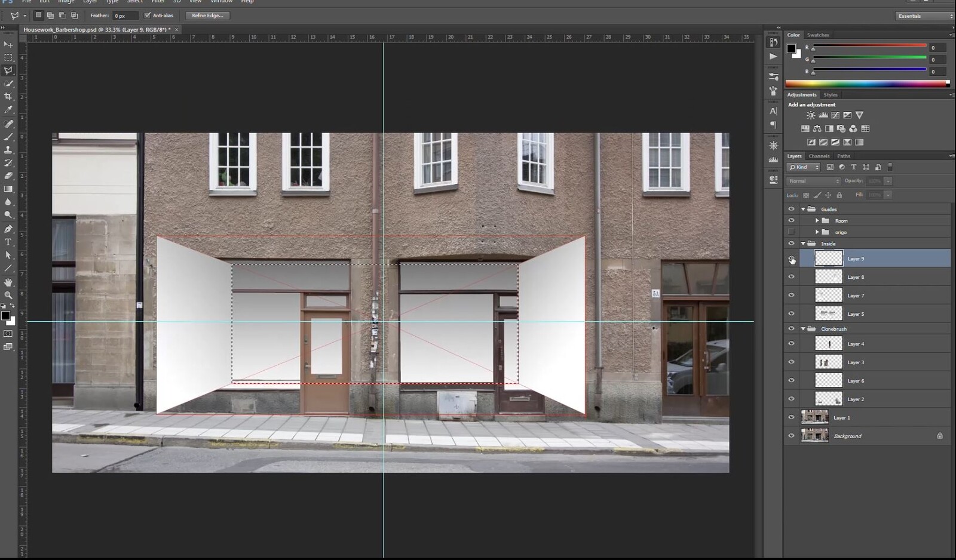
Task: Toggle the Anti-alias checkbox
Action: (148, 16)
